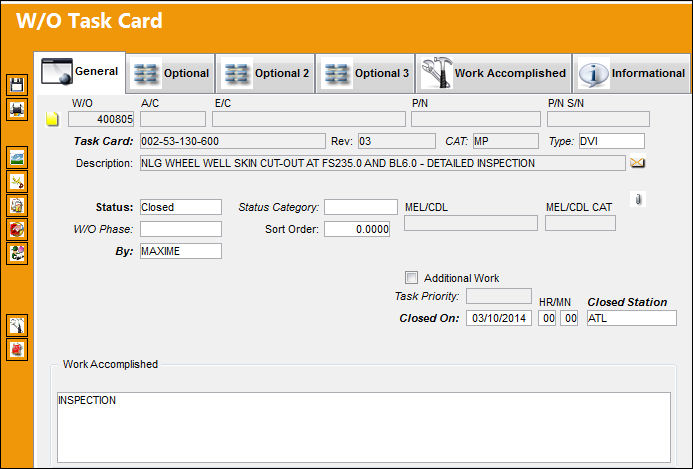Click the floppy disk save icon
The width and height of the screenshot is (693, 469).
click(17, 84)
